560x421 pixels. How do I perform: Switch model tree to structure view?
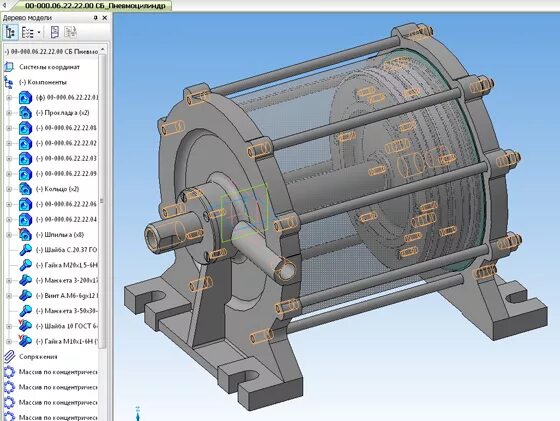coord(10,32)
